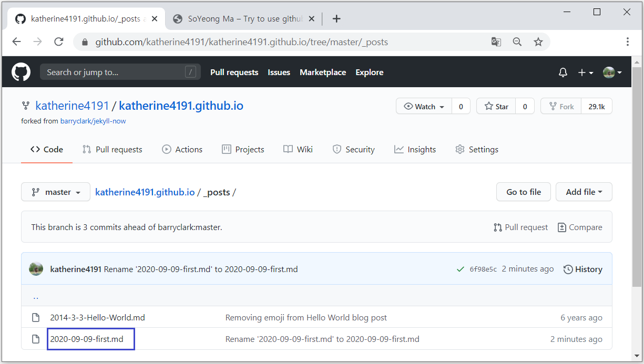Open the Add file dropdown

(584, 192)
